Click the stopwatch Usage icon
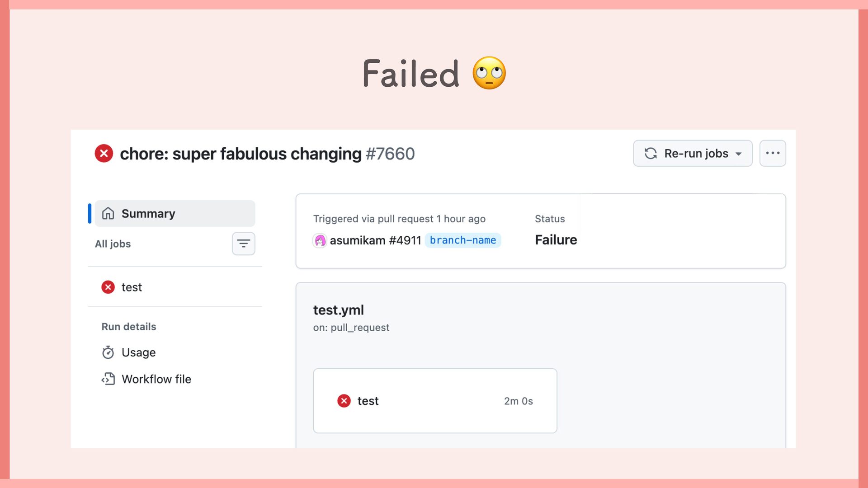The width and height of the screenshot is (868, 488). (x=108, y=352)
